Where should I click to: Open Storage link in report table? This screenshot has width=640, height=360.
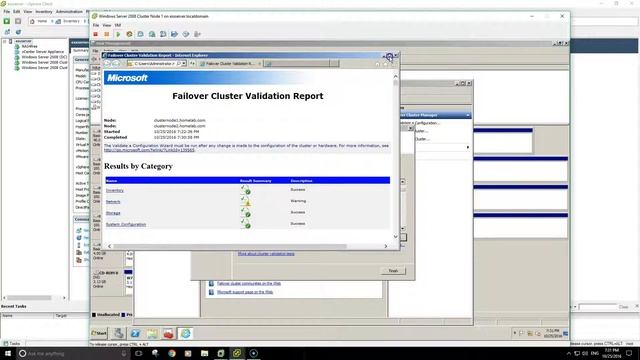113,213
